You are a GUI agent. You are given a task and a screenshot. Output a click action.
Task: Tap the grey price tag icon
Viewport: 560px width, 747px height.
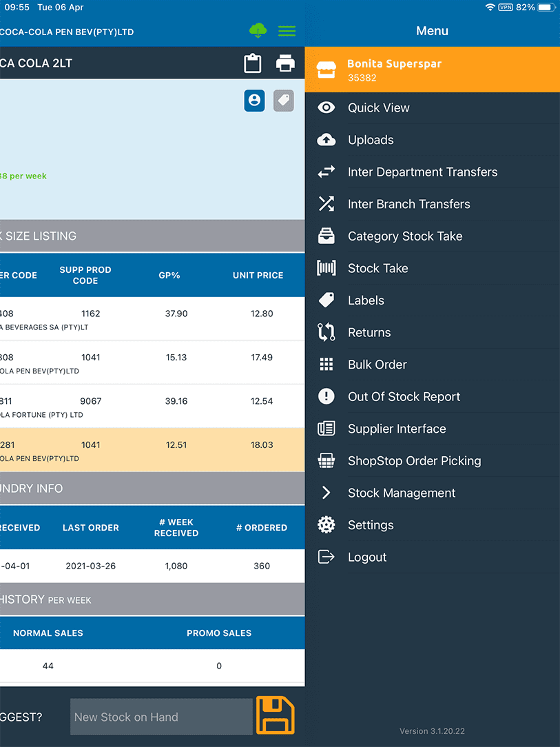[x=284, y=101]
